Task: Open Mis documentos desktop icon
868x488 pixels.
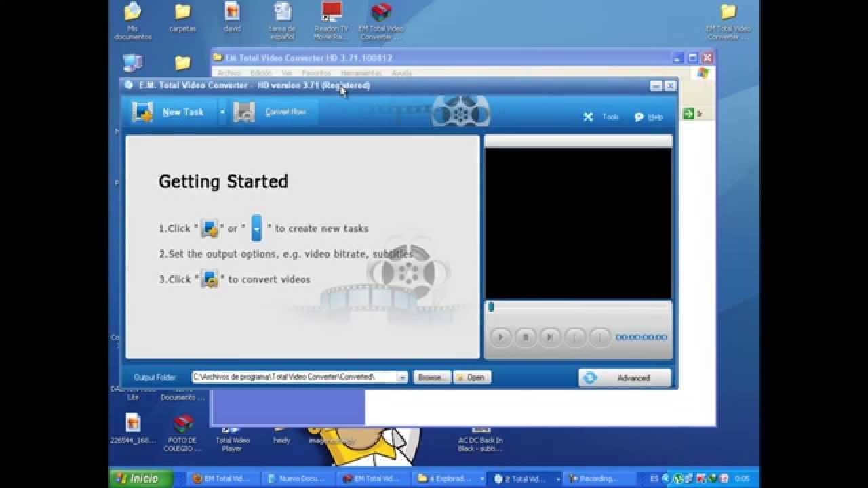Action: (133, 20)
